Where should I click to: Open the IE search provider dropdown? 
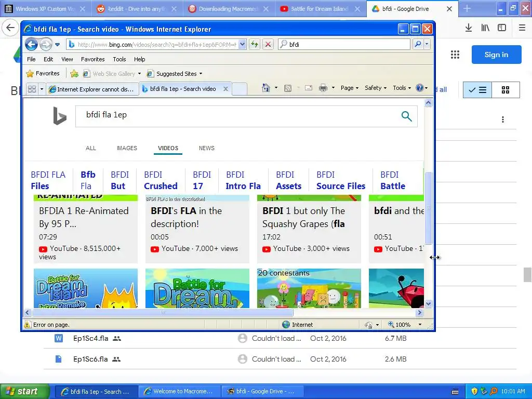tap(427, 44)
